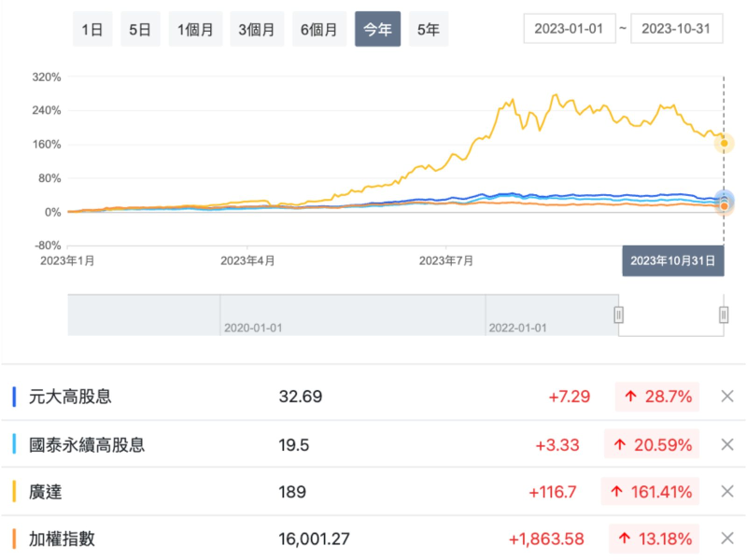Grab the left range slider handle
747x560 pixels.
point(618,315)
